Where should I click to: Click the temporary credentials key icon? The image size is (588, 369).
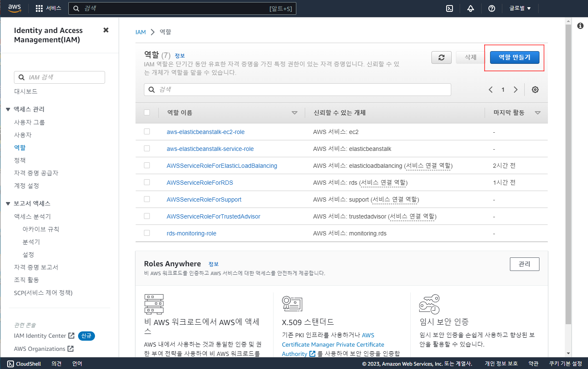coord(429,304)
